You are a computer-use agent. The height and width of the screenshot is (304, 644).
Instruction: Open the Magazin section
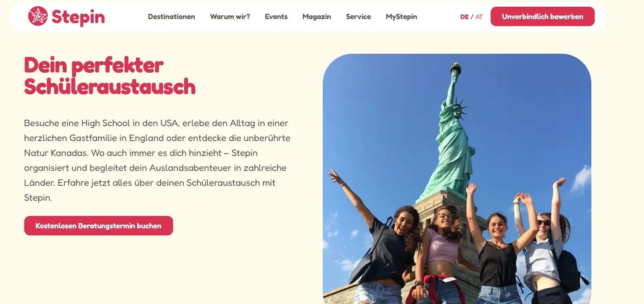[x=317, y=16]
